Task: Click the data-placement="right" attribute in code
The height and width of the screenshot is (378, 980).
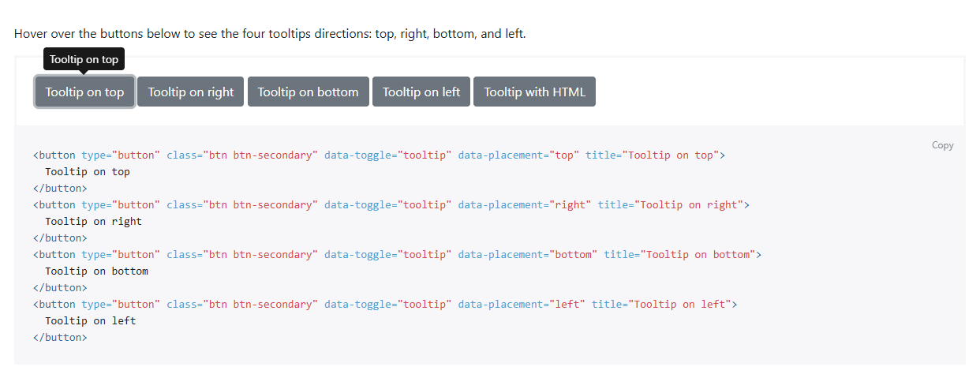Action: tap(525, 204)
